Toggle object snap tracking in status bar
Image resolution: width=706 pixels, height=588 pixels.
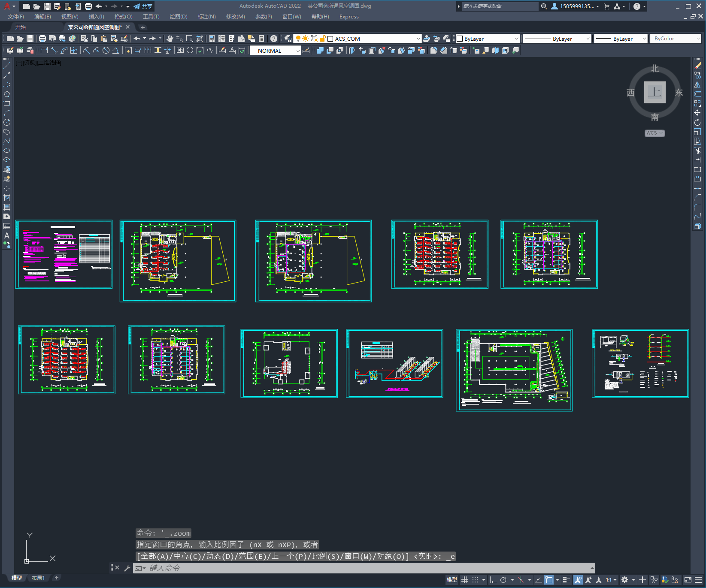(538, 580)
